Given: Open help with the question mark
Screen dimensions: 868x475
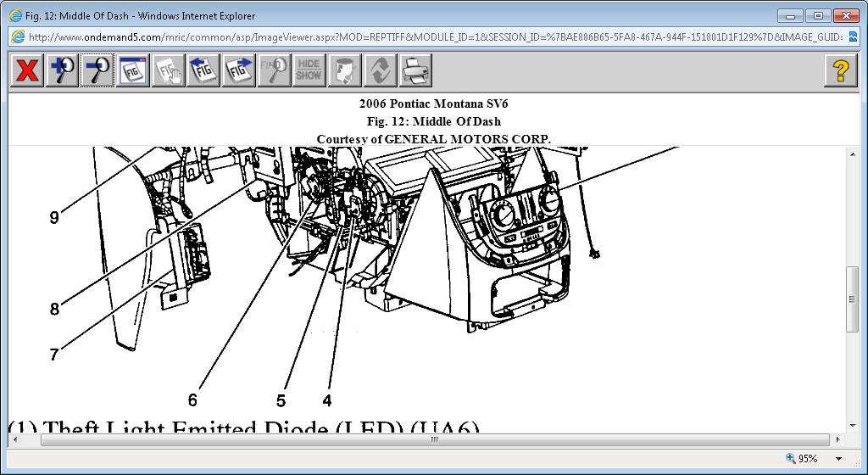Looking at the screenshot, I should click(x=840, y=70).
